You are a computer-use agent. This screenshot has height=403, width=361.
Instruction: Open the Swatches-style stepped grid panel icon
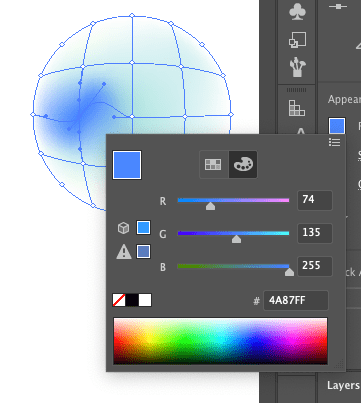pos(297,108)
